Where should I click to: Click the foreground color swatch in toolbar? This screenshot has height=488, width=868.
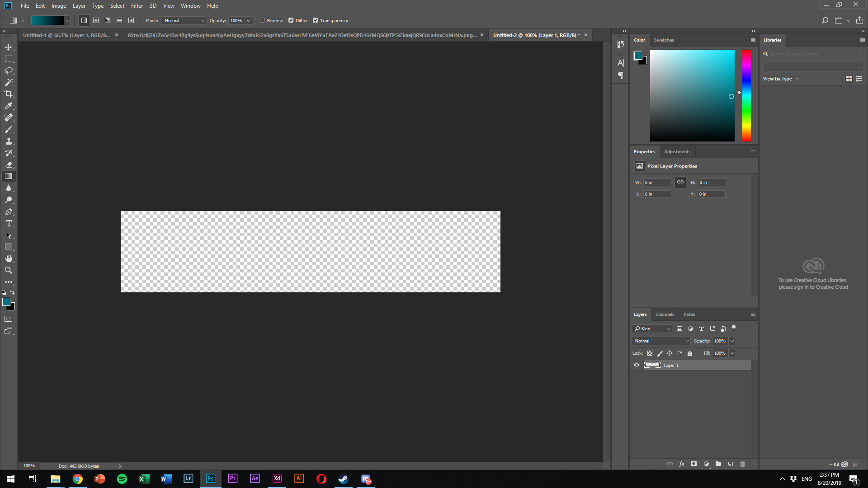[x=6, y=302]
